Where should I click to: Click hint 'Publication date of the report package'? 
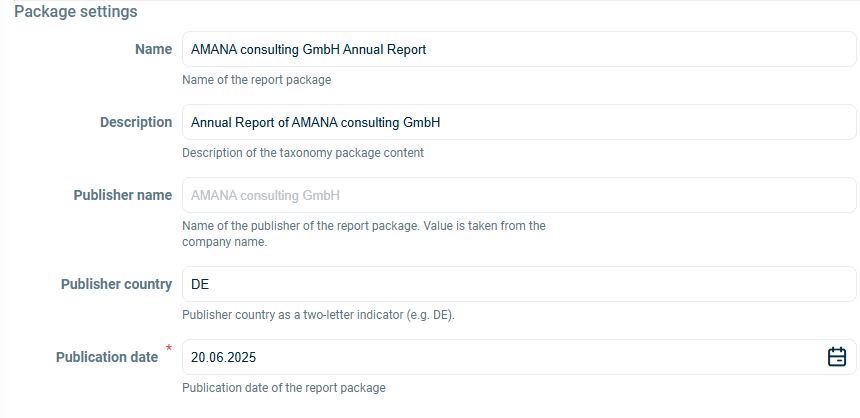(x=284, y=388)
